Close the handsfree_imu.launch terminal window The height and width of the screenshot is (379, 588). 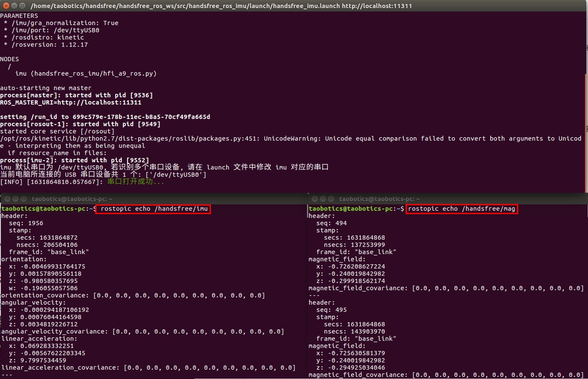pyautogui.click(x=6, y=6)
